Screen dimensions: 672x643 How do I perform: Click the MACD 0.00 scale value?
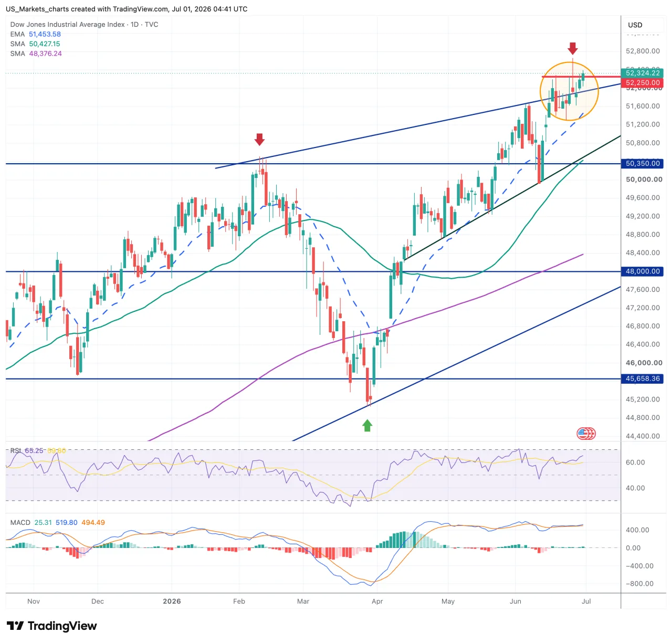633,548
